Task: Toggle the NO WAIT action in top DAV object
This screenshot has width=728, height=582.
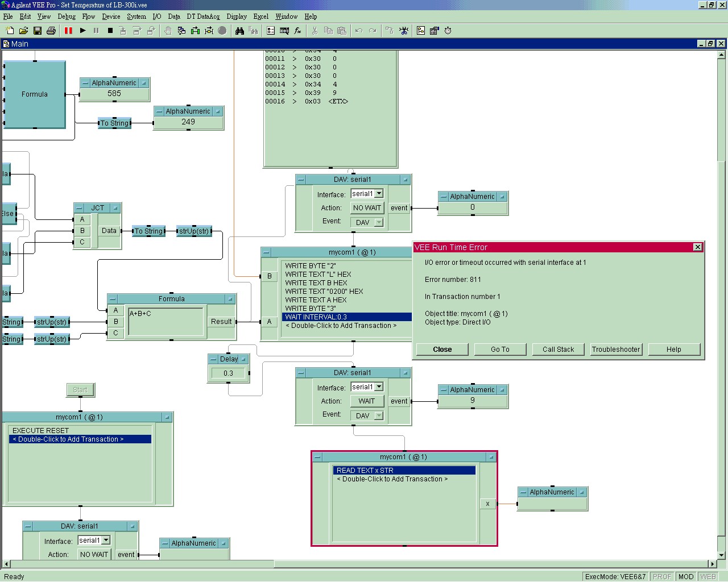Action: tap(367, 208)
